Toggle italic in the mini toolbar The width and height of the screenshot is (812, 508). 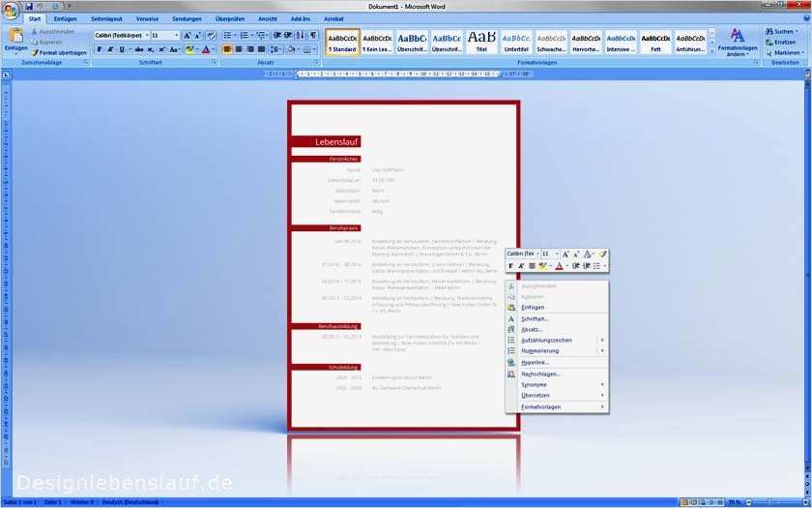coord(521,266)
